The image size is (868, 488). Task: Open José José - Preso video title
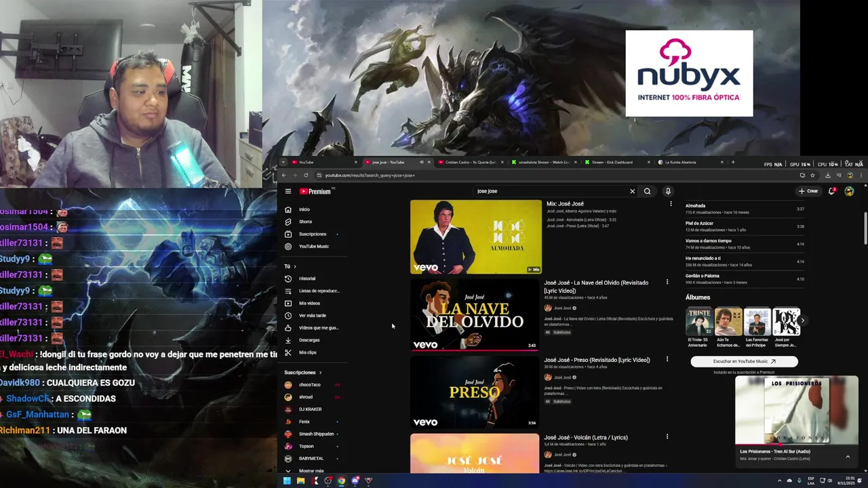(x=597, y=360)
